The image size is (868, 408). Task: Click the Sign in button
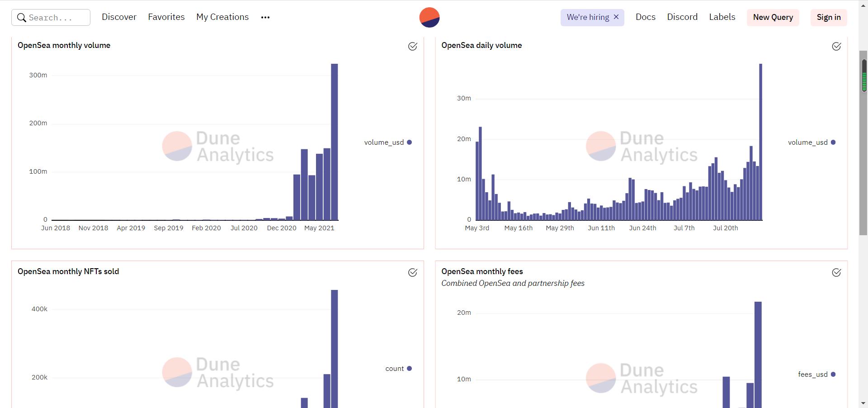pos(829,18)
